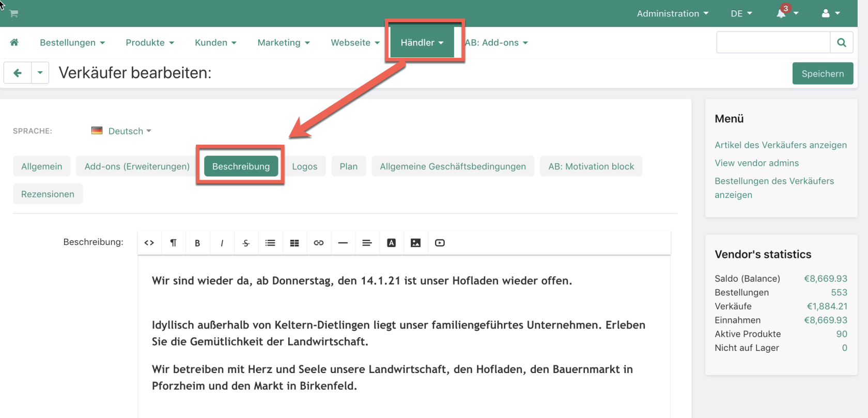
Task: Open the Händler menu
Action: coord(422,42)
